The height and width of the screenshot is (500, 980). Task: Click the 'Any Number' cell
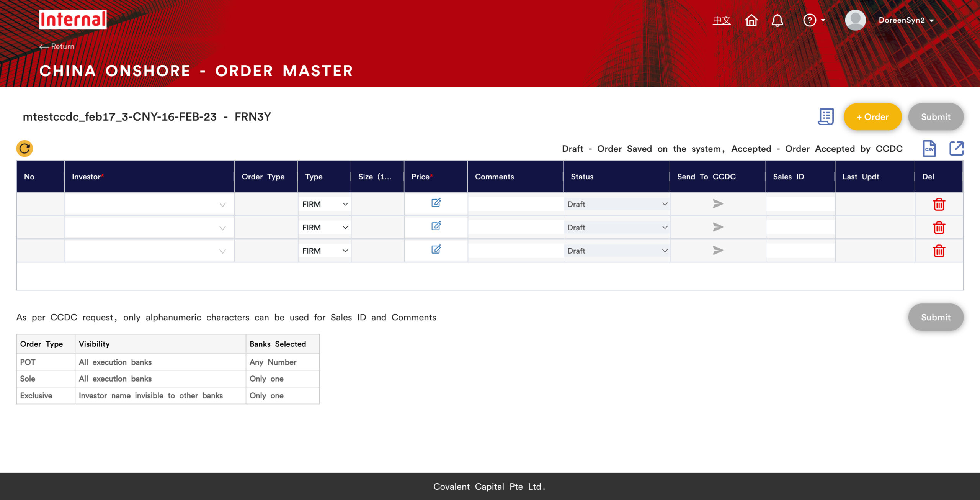283,362
